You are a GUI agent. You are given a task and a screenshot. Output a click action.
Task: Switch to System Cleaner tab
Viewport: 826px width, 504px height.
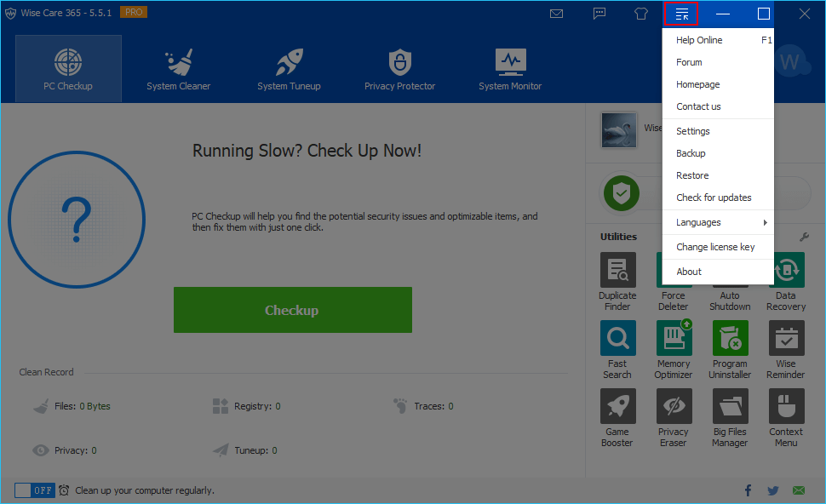[x=179, y=68]
